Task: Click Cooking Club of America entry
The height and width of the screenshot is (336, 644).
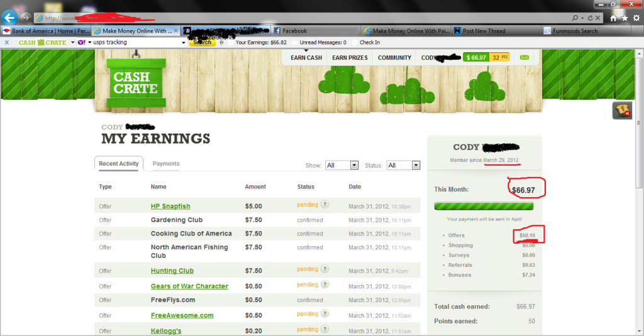Action: (191, 234)
